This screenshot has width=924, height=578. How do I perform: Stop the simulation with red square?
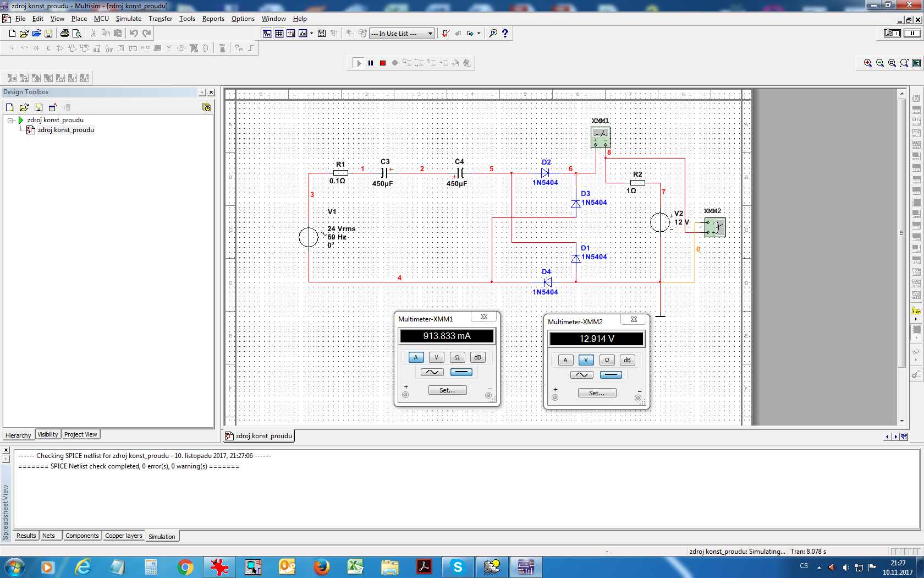[x=383, y=63]
